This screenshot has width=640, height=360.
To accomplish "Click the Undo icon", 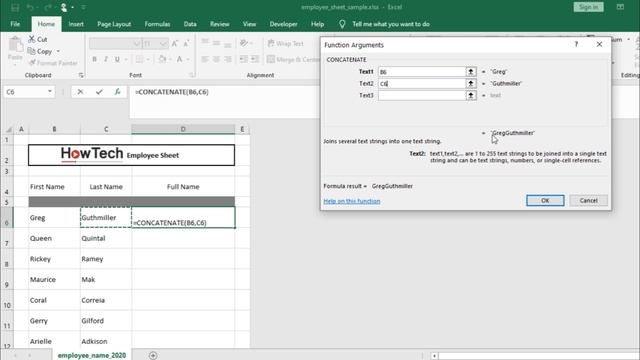I will [30, 7].
